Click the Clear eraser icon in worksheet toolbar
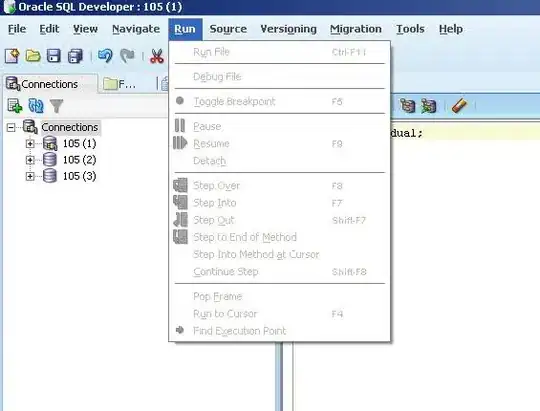The width and height of the screenshot is (540, 411). click(x=459, y=105)
